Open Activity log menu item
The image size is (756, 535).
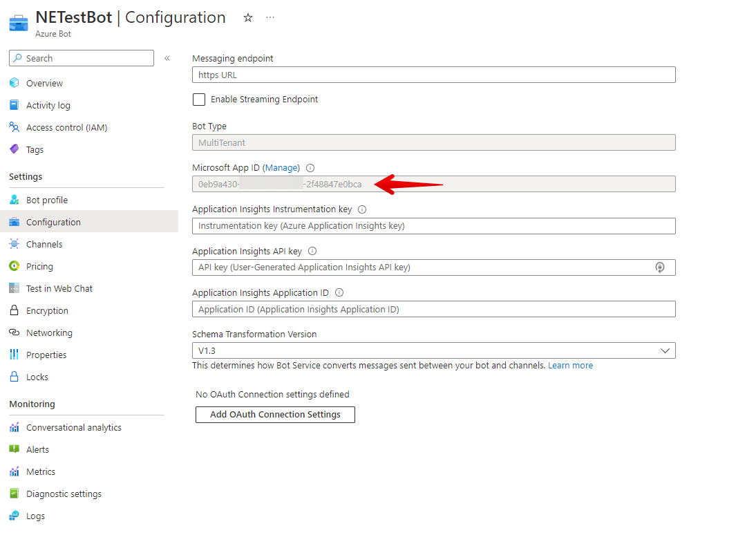pos(48,106)
